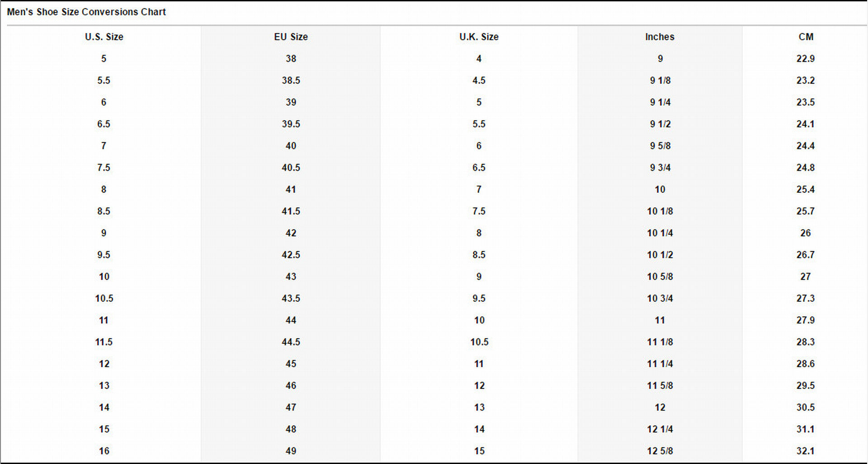
Task: Click EU size 47 cell
Action: coord(291,408)
